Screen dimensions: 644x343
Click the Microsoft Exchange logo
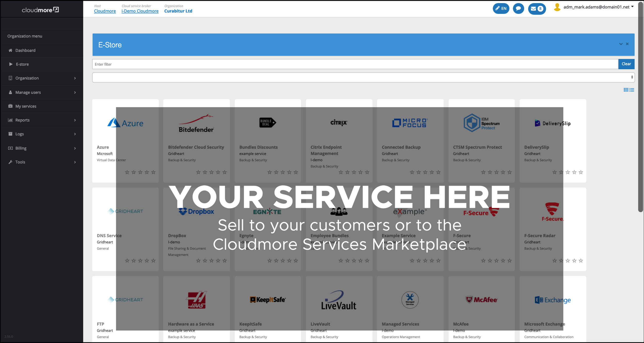(x=553, y=300)
